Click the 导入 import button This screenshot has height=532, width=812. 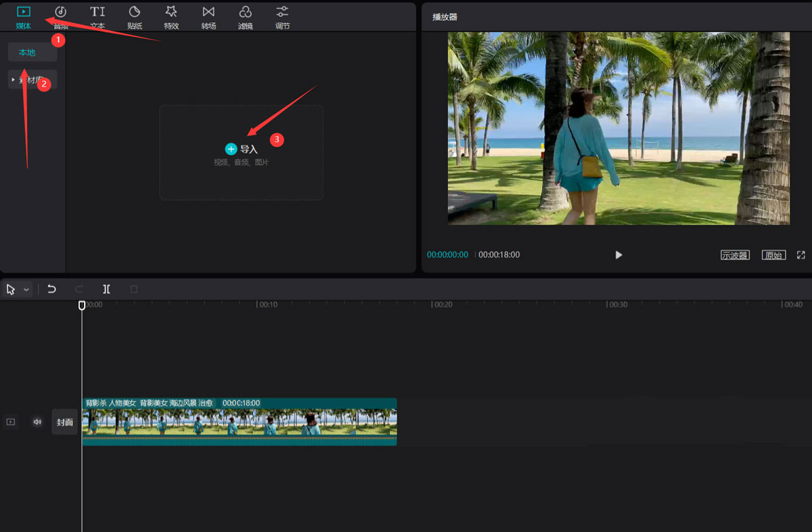(x=242, y=149)
